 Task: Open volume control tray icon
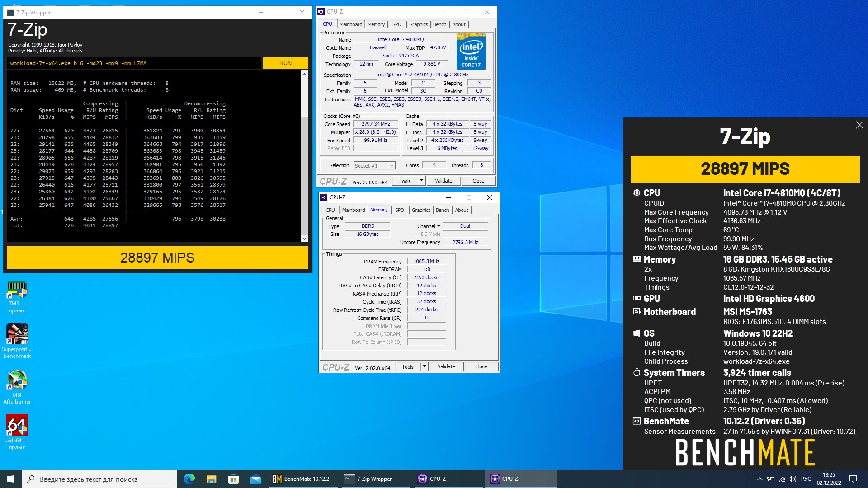[x=793, y=479]
